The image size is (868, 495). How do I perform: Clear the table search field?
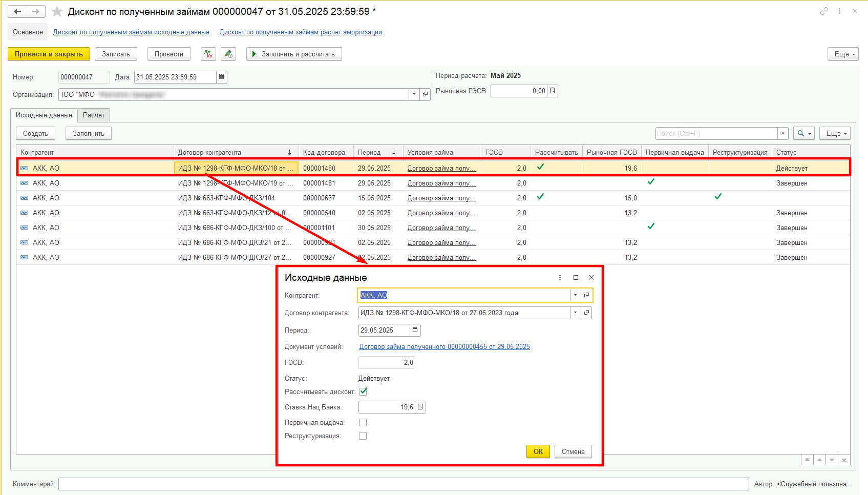[782, 133]
